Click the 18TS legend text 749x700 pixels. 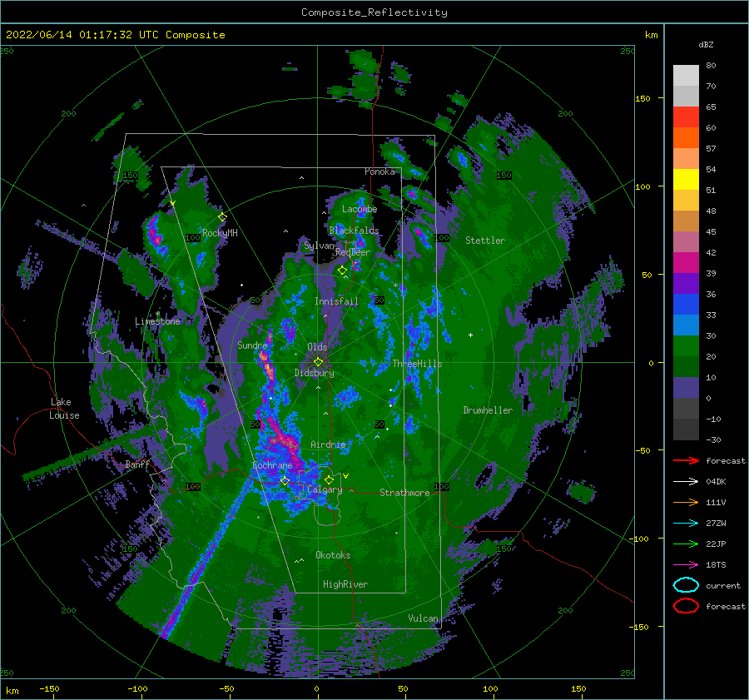coord(716,565)
